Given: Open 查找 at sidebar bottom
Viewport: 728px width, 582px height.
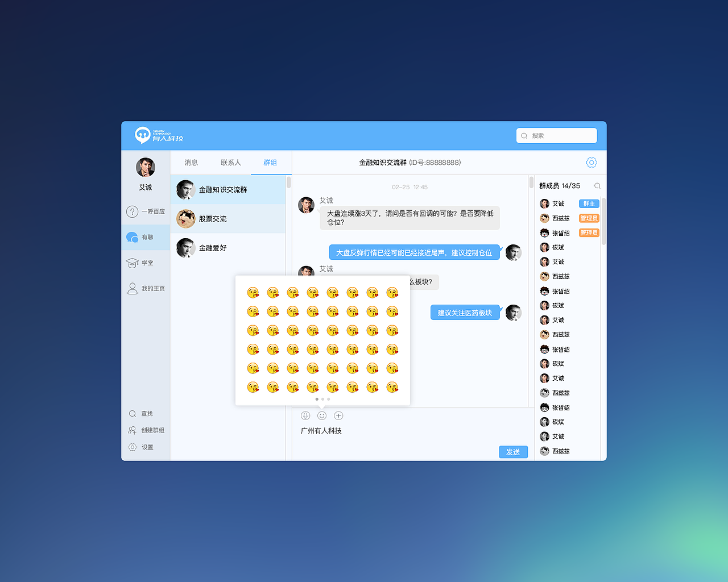Looking at the screenshot, I should (141, 414).
